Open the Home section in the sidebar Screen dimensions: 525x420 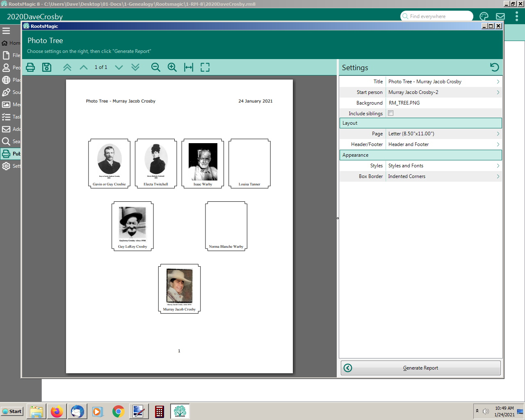click(11, 43)
